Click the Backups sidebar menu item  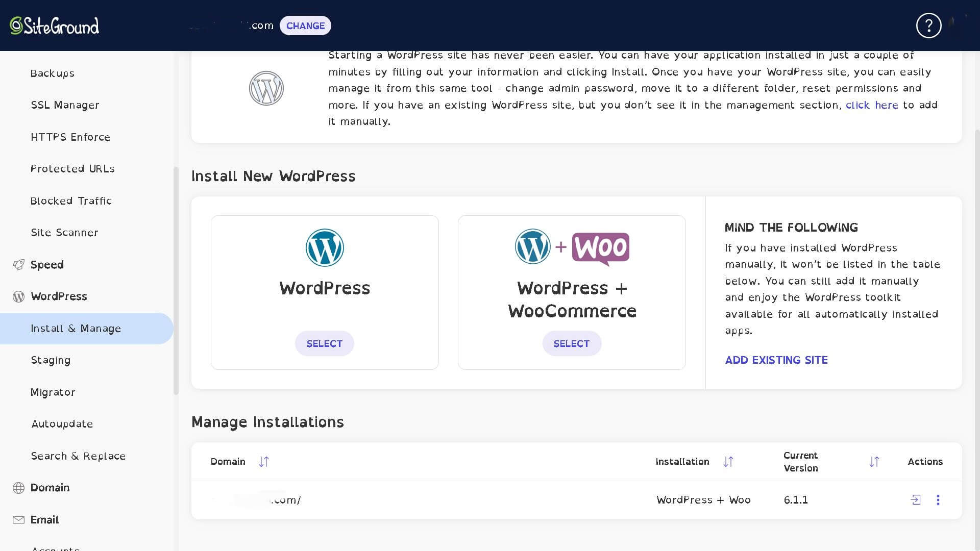pos(53,72)
